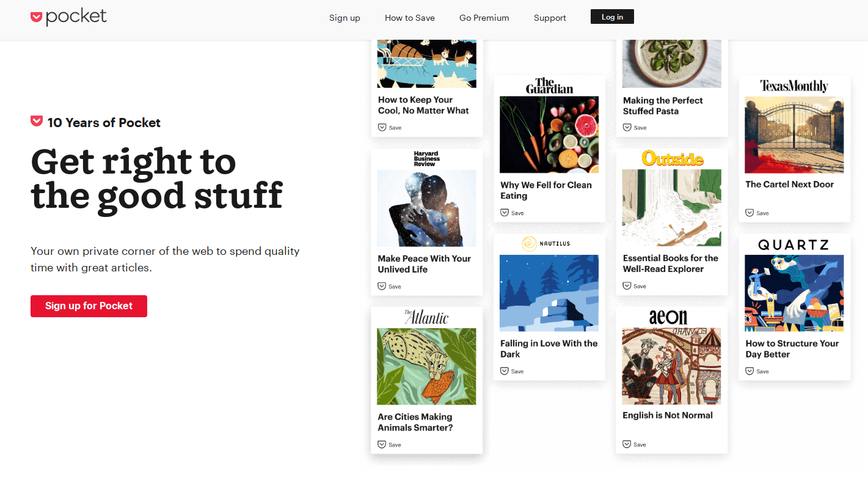Save 'How to Keep Your Cool' article

pos(390,128)
